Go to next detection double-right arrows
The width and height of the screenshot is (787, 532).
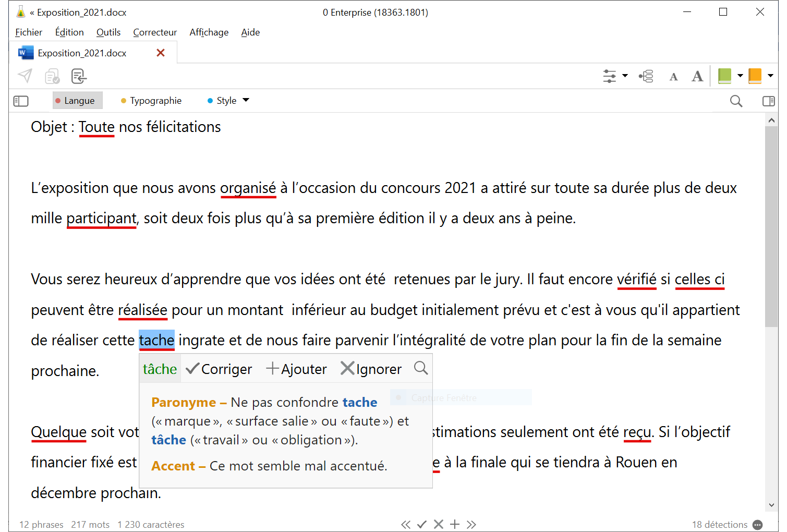tap(471, 525)
